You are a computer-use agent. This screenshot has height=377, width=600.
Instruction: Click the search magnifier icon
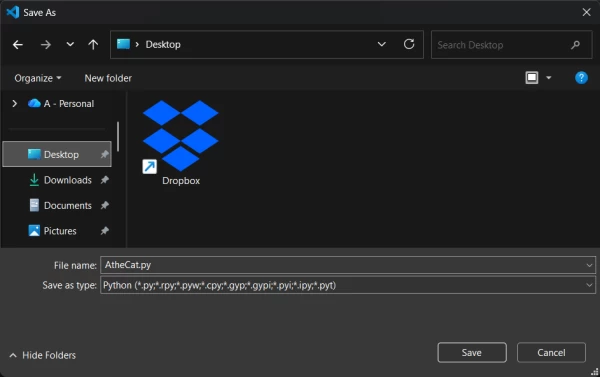575,45
